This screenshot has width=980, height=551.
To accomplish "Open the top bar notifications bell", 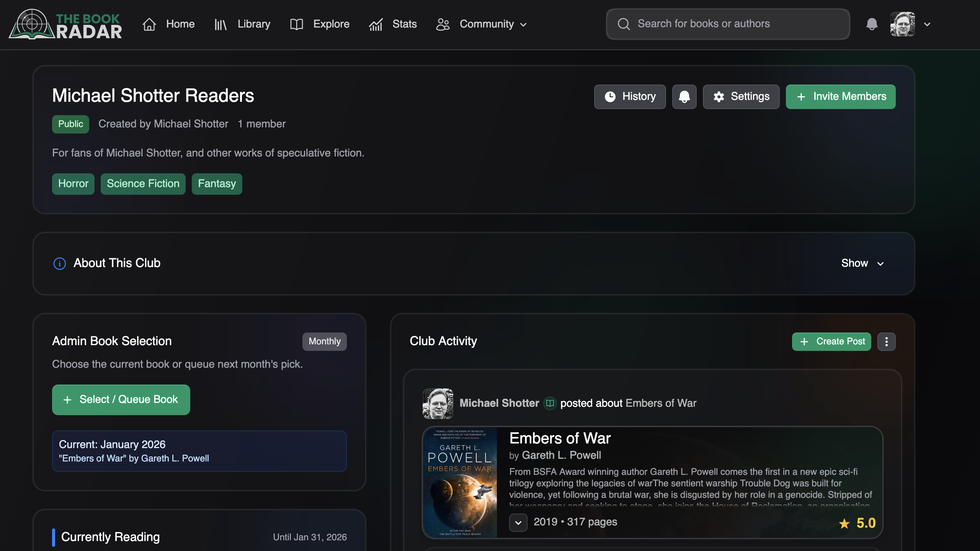I will point(872,24).
